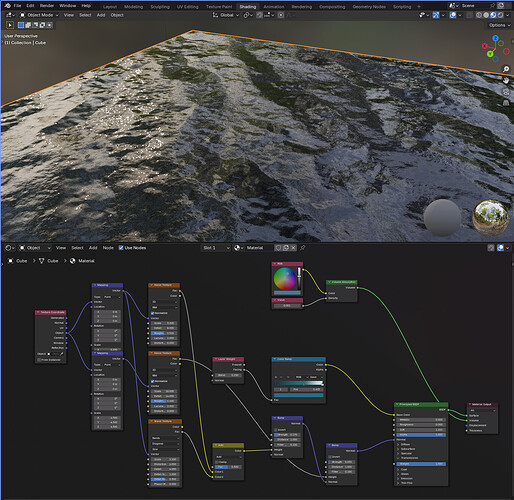Toggle Normalize in the top Noise Texture node
Viewport: 514px width, 500px height.
click(153, 313)
